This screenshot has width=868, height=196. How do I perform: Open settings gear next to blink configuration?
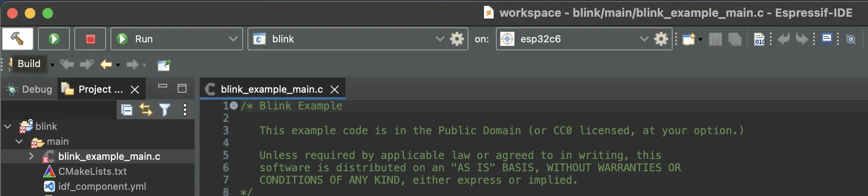[x=457, y=39]
